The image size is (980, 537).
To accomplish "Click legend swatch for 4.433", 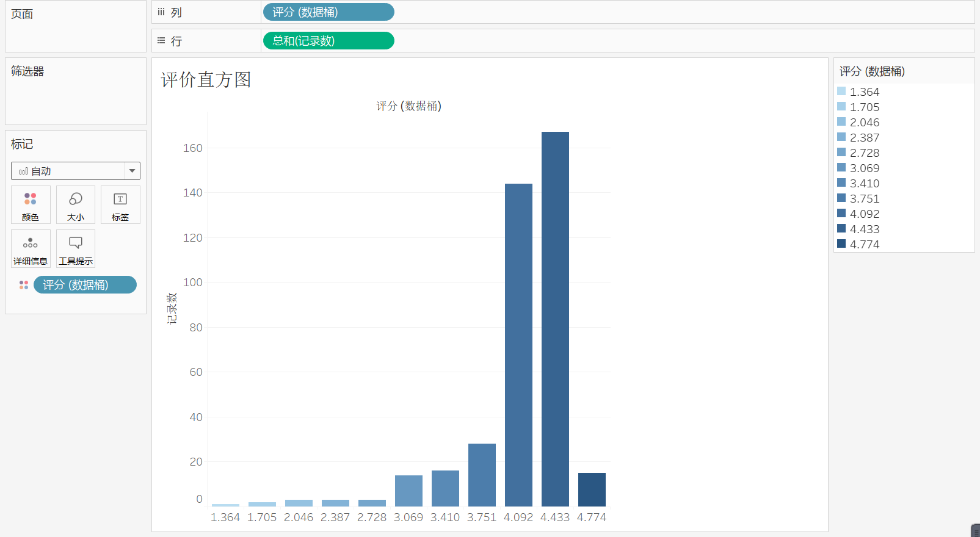I will [841, 228].
